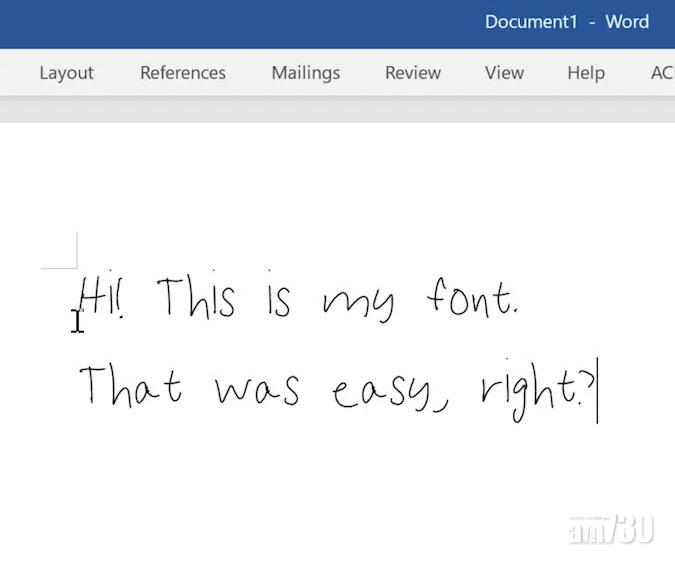Click the word 'my' in first line

coord(358,302)
